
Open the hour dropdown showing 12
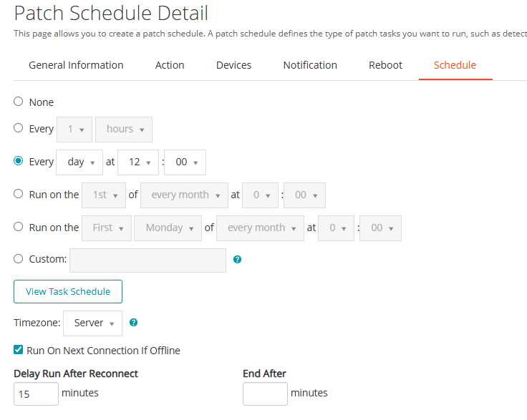click(139, 162)
